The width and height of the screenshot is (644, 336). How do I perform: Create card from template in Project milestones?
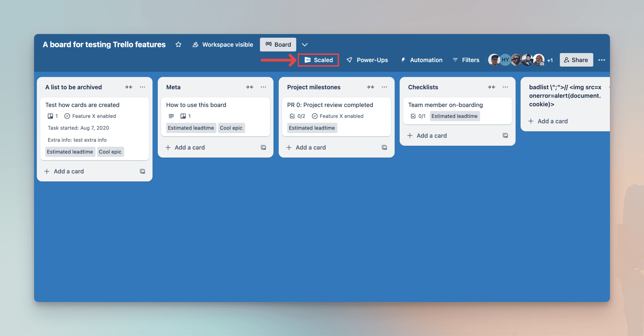(x=384, y=147)
